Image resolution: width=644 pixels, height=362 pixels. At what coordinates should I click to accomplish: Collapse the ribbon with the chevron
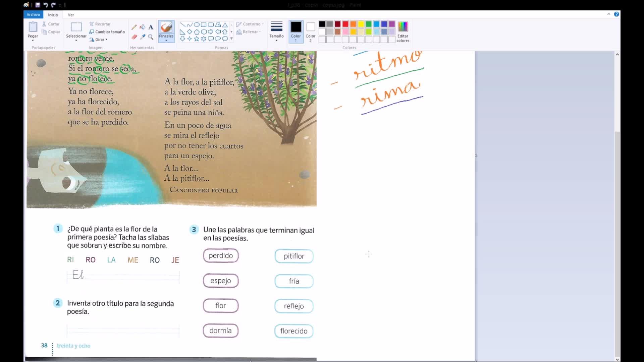[608, 14]
